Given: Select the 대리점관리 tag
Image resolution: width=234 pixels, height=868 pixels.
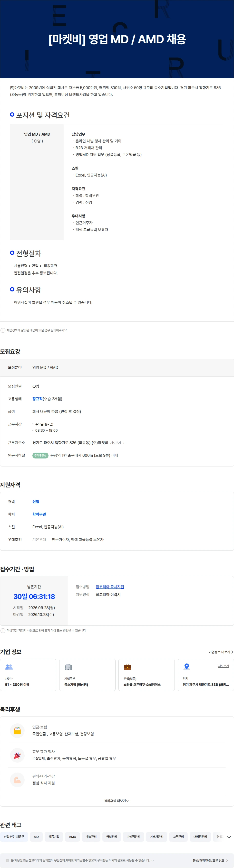Looking at the screenshot, I should 200,837.
